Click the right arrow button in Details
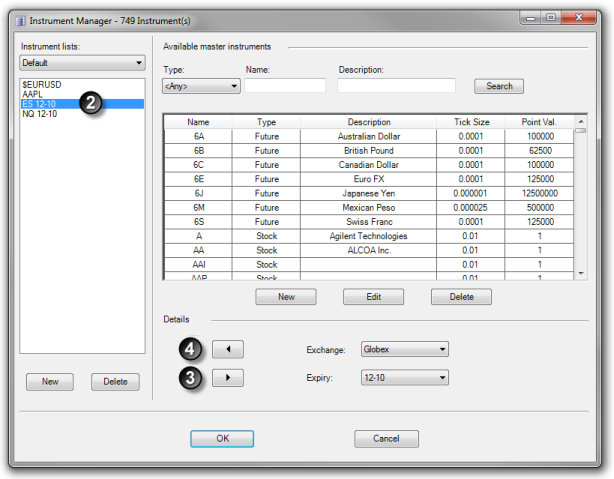The width and height of the screenshot is (614, 479). tap(228, 378)
